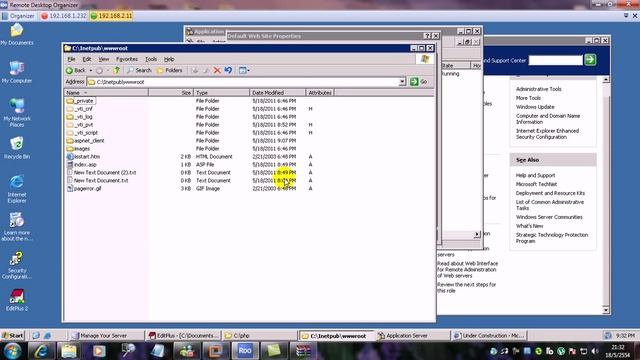Image resolution: width=640 pixels, height=360 pixels.
Task: Open My Documents desktop icon
Action: (x=17, y=35)
